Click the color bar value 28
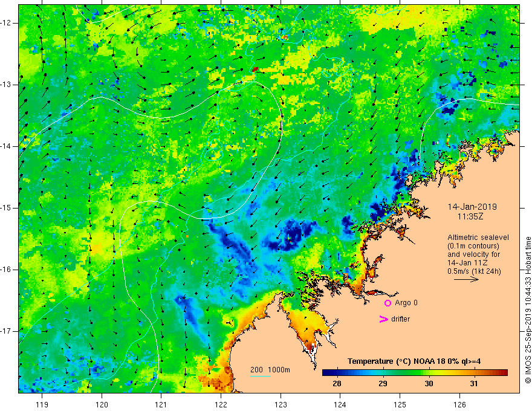The height and width of the screenshot is (411, 532). pos(337,384)
